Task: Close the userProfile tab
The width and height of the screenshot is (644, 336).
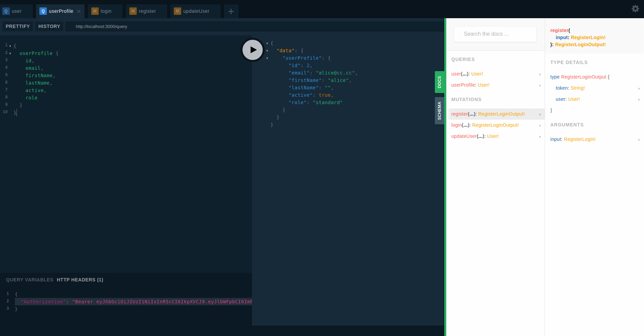Action: tap(79, 11)
